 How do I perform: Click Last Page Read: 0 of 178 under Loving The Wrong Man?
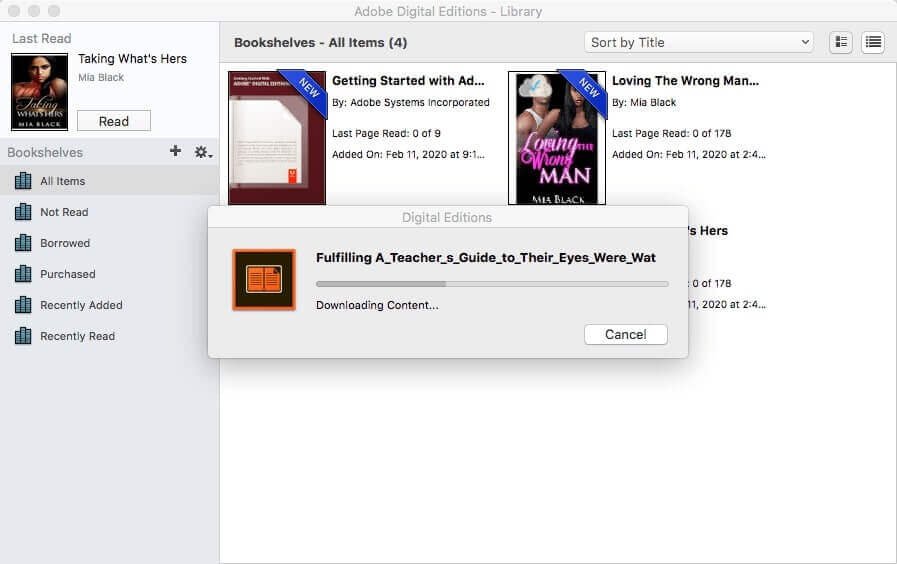(x=672, y=133)
